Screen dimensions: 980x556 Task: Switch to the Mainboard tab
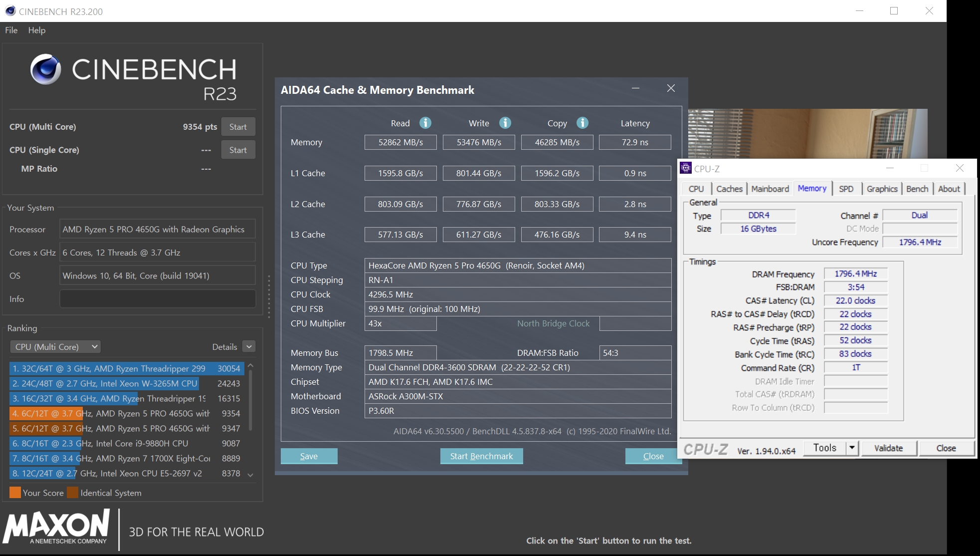[770, 189]
